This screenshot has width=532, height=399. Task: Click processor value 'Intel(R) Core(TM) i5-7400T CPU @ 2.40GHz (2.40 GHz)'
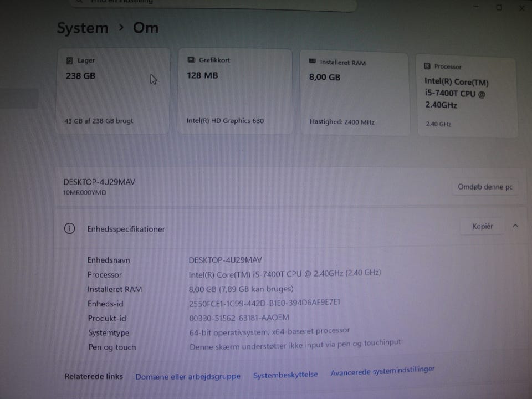(285, 273)
